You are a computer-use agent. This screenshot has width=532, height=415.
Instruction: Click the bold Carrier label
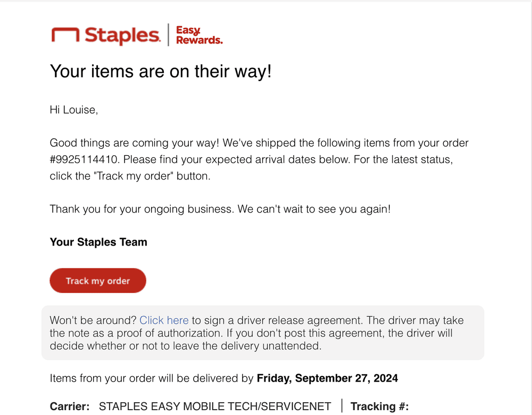[70, 406]
